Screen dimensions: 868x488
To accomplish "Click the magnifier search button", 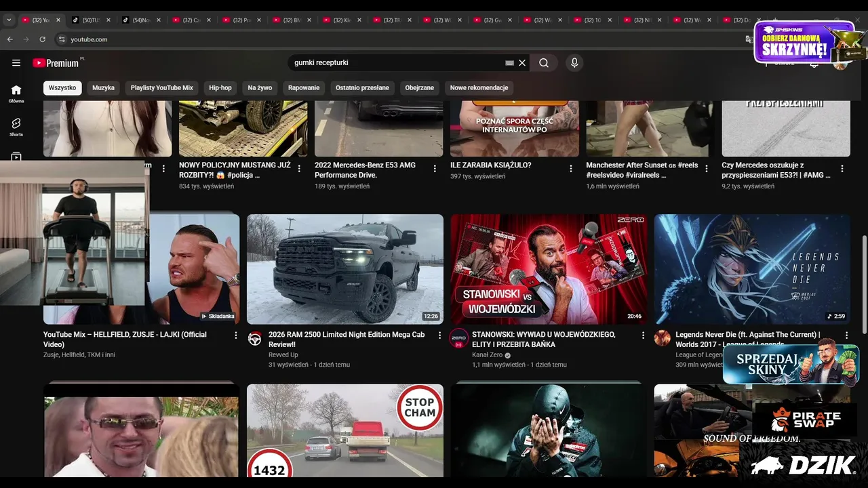I will (x=544, y=63).
